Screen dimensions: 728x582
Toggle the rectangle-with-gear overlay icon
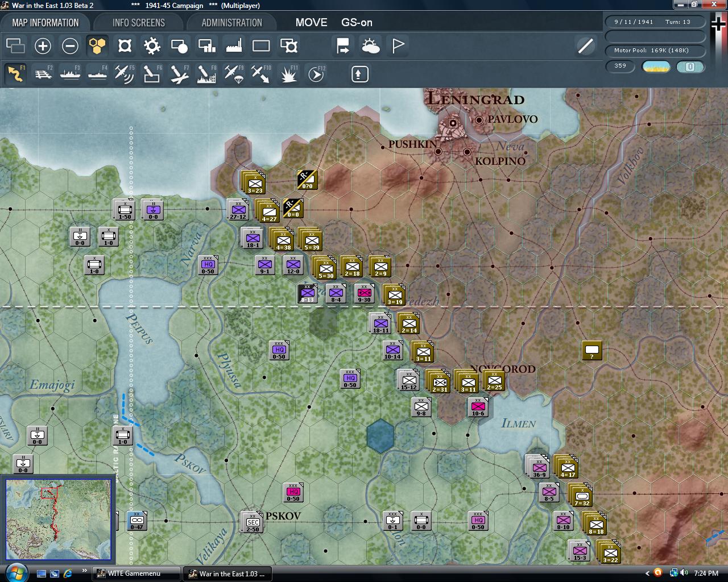coord(288,46)
